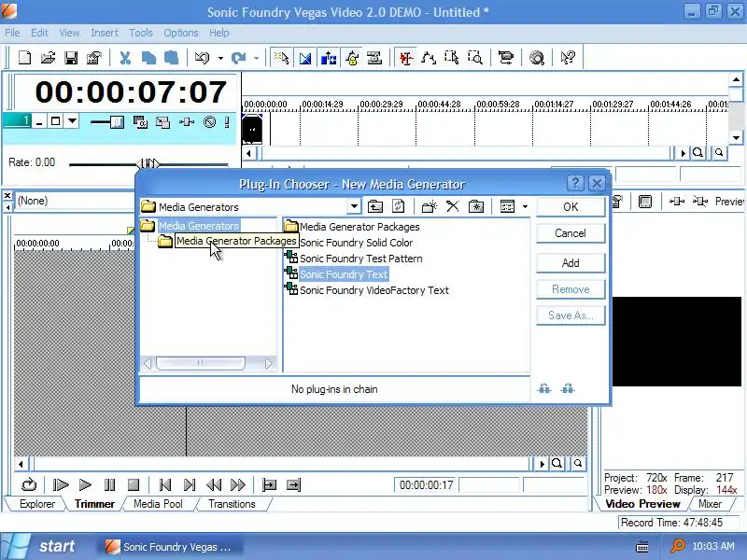Paste with the Paste toolbar icon

[171, 58]
